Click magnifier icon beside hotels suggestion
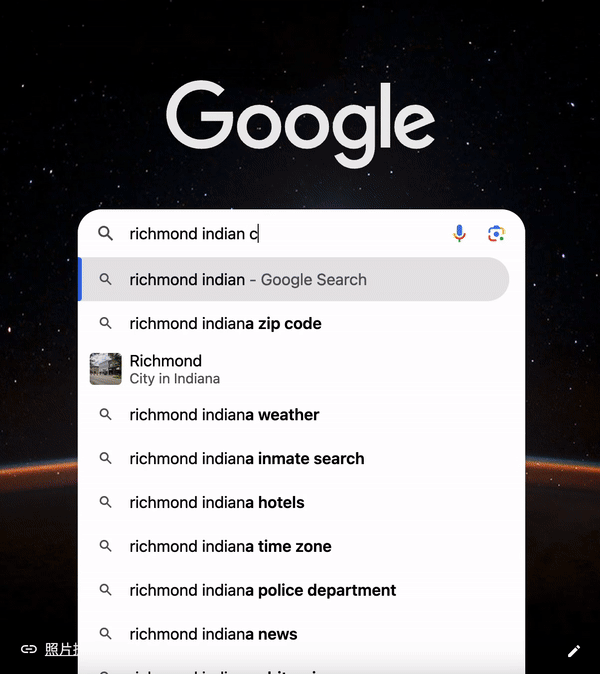The image size is (600, 674). [x=105, y=502]
